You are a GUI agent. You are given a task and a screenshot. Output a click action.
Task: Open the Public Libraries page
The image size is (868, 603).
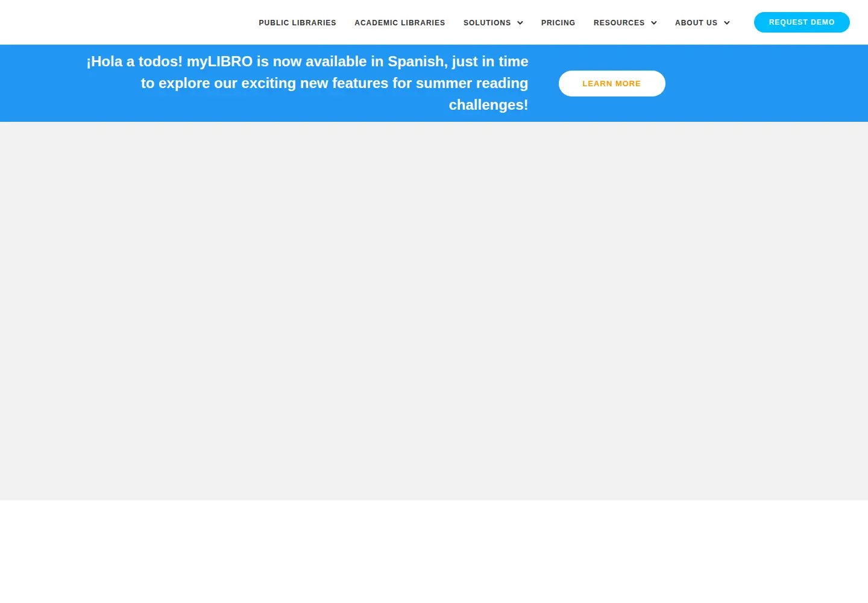297,23
